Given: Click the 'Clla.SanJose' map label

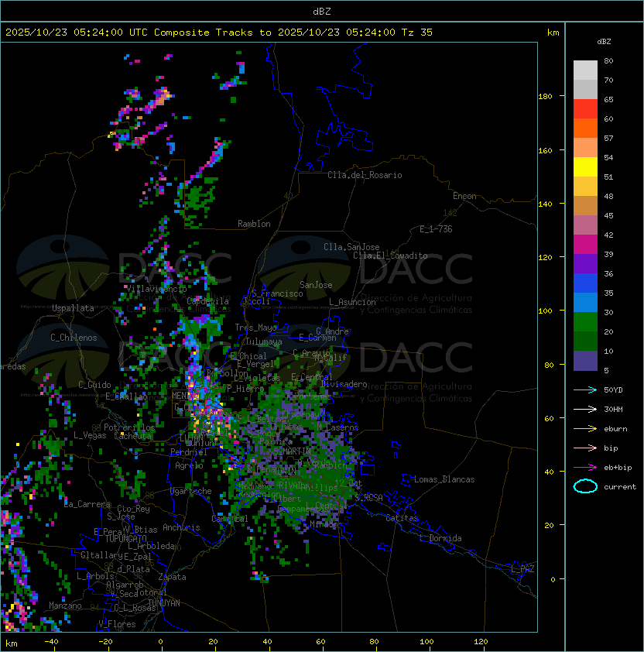Looking at the screenshot, I should click(x=351, y=247).
